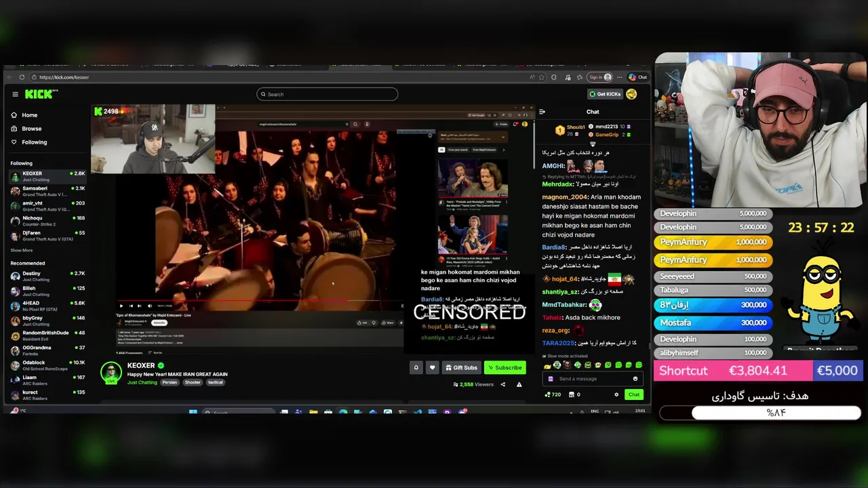This screenshot has width=868, height=488.
Task: Open Following in the Kick sidebar
Action: click(x=29, y=142)
